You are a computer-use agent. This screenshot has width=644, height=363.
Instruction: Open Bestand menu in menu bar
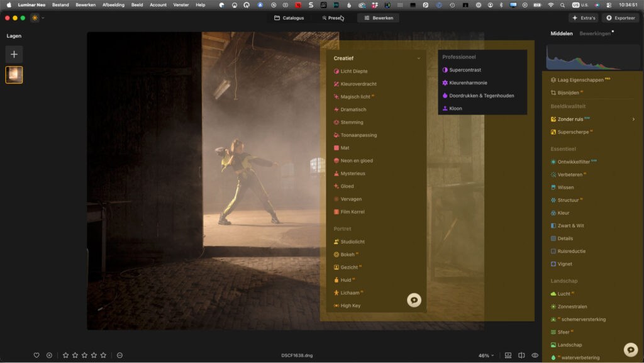coord(60,5)
